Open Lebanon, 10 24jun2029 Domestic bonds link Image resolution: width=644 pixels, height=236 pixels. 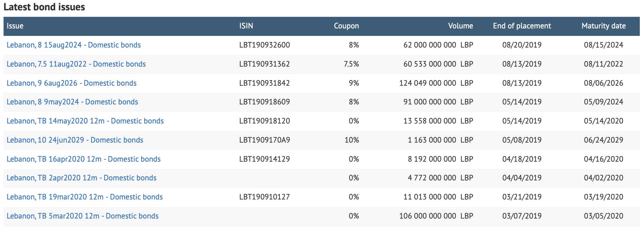tap(75, 140)
